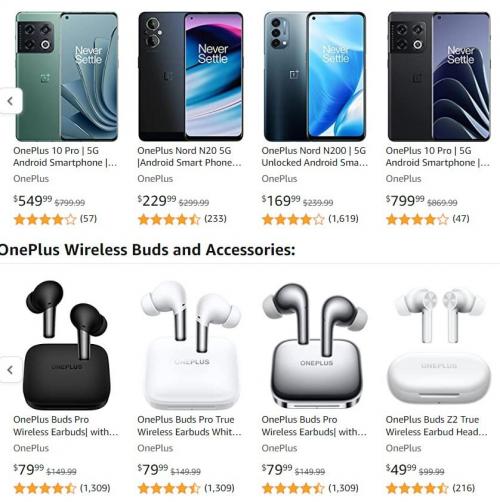This screenshot has height=502, width=500.
Task: Open blue OnePlus Nord N200 image
Action: pos(315,77)
